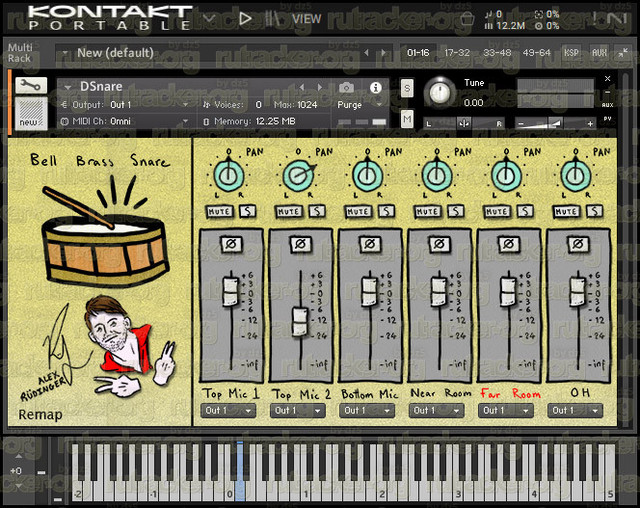Image resolution: width=640 pixels, height=508 pixels.
Task: Open the shop cart icon
Action: point(467,19)
